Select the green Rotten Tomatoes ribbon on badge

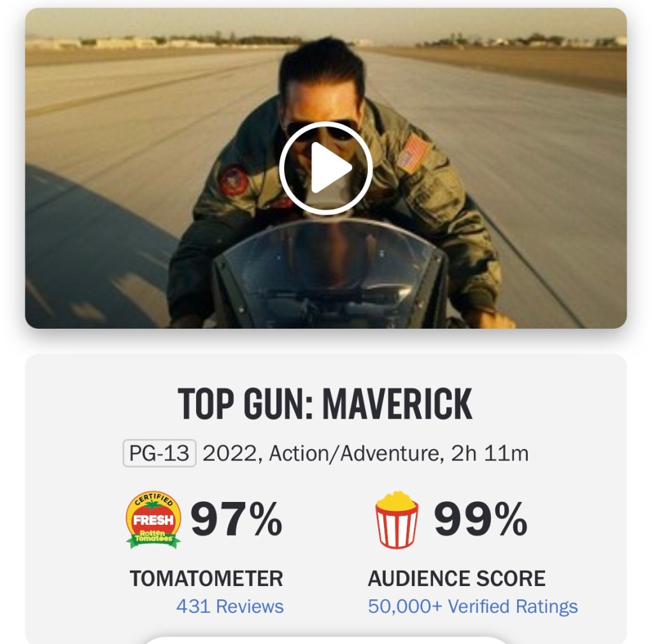[153, 538]
